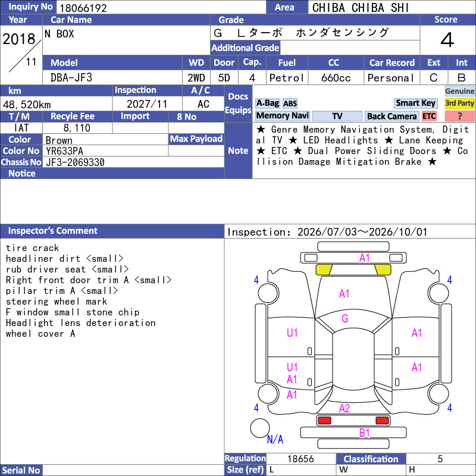Click the Size (ref) label

point(245,470)
